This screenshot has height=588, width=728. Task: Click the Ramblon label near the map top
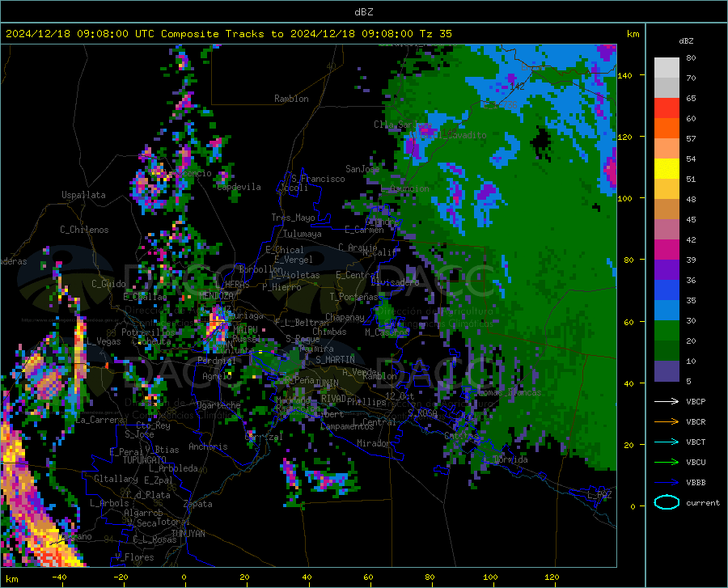[291, 99]
